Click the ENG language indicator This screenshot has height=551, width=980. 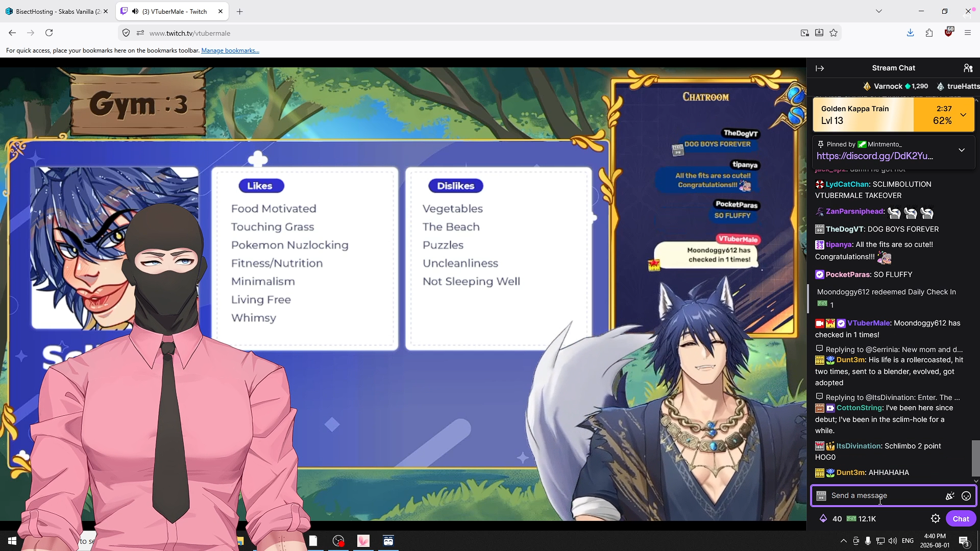coord(908,541)
